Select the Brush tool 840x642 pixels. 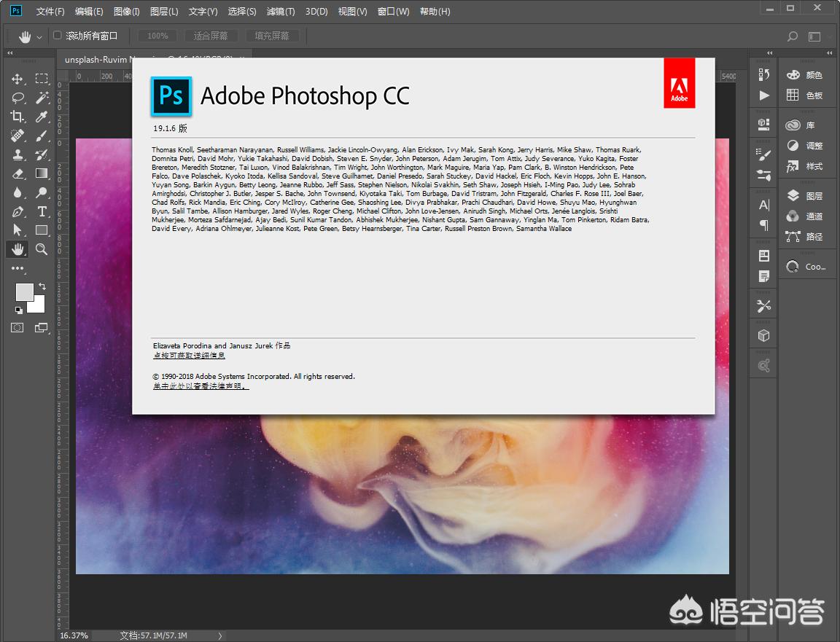[42, 136]
